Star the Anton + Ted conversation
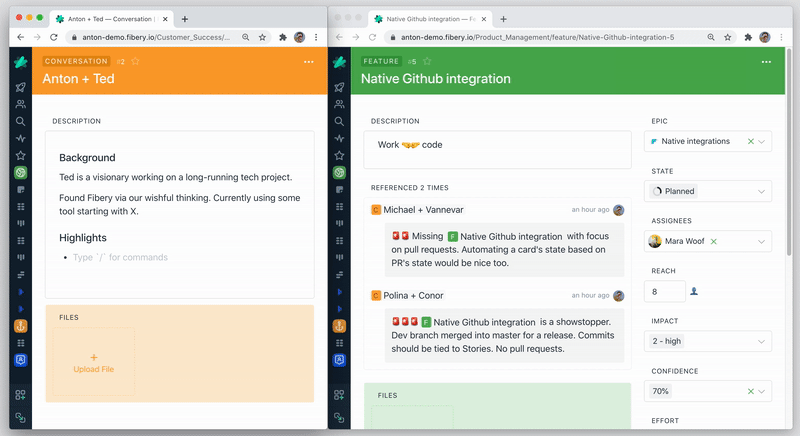The height and width of the screenshot is (436, 800). [x=135, y=62]
